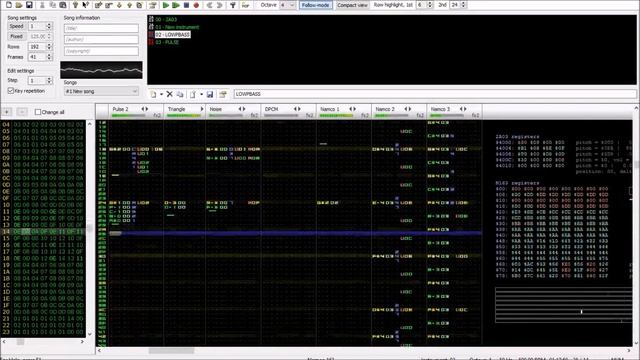Screen dimensions: 640x360
Task: Toggle edit mode with the red record button
Action: coord(196,5)
